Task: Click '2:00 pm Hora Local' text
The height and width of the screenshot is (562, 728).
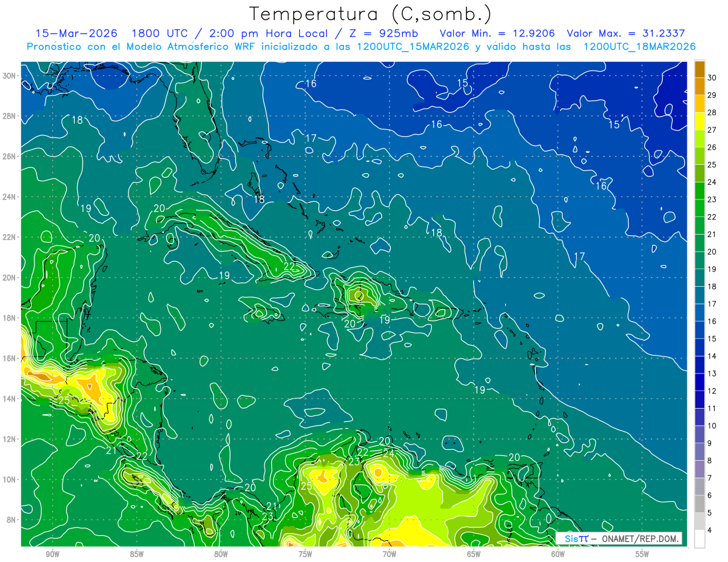Action: 269,33
